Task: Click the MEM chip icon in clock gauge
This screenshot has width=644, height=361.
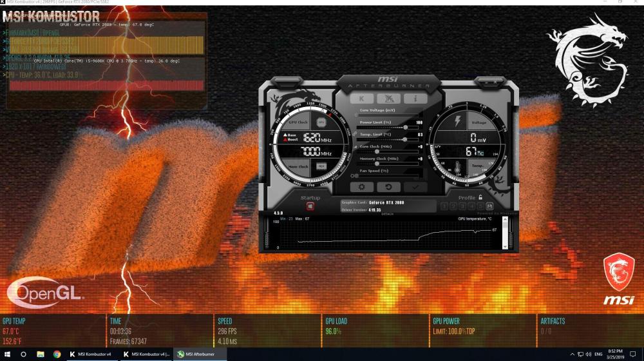Action: pos(321,166)
